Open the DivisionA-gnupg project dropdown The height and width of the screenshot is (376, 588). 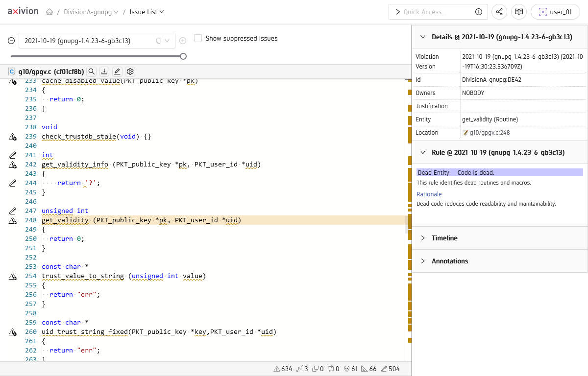(91, 12)
